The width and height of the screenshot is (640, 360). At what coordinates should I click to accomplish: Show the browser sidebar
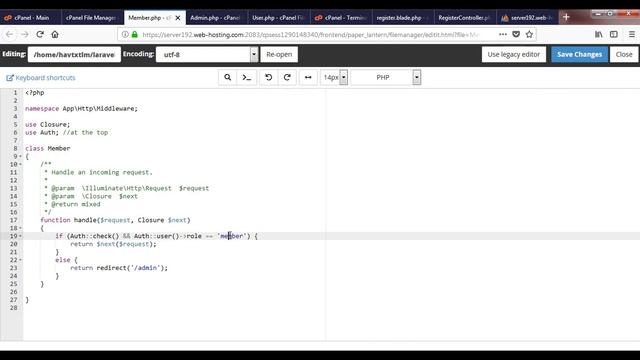coord(614,35)
